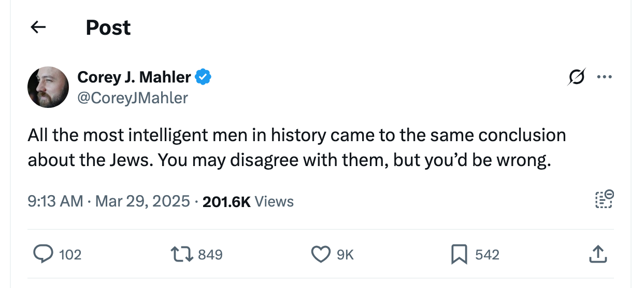Screen dimensions: 644x288
Task: Open Corey J. Mahler's profile picture
Action: tap(48, 87)
